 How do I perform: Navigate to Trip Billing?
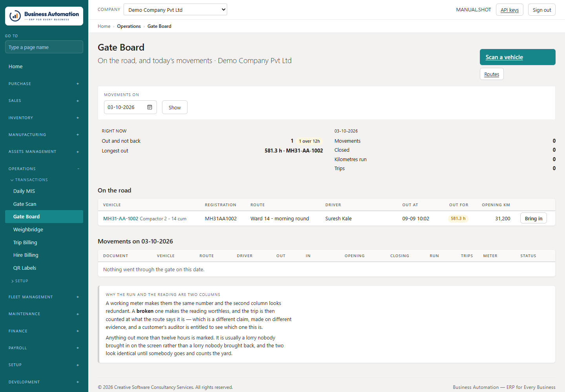point(44,243)
